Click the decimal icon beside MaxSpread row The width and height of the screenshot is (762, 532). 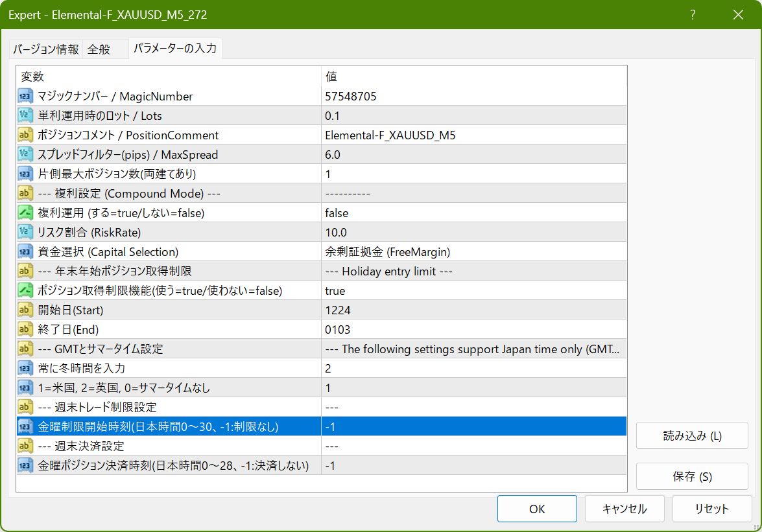pyautogui.click(x=26, y=155)
